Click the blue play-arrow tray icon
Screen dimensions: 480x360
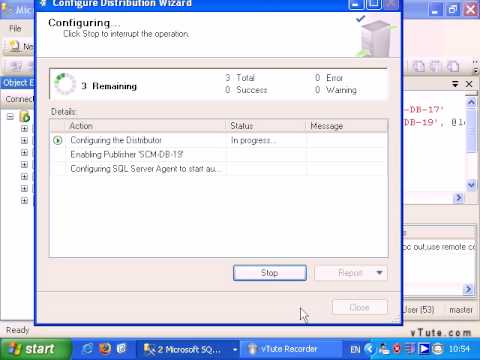(x=424, y=349)
